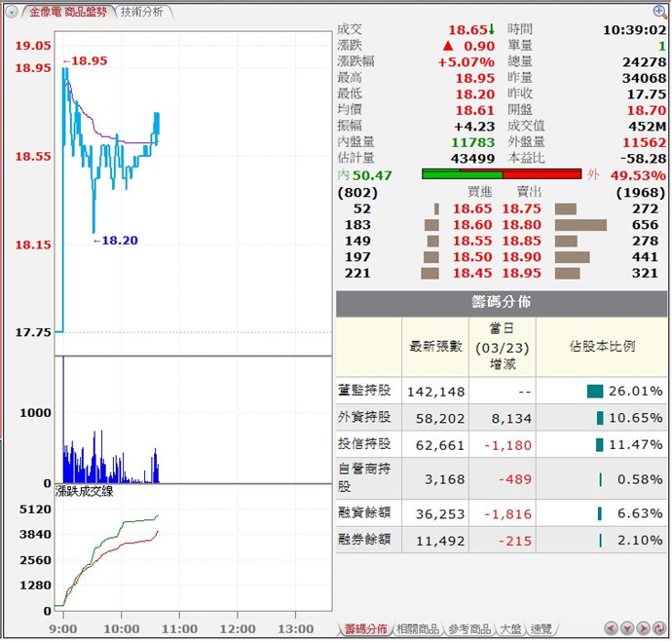Switch to the 技術分析 tab
The height and width of the screenshot is (641, 672).
(143, 12)
